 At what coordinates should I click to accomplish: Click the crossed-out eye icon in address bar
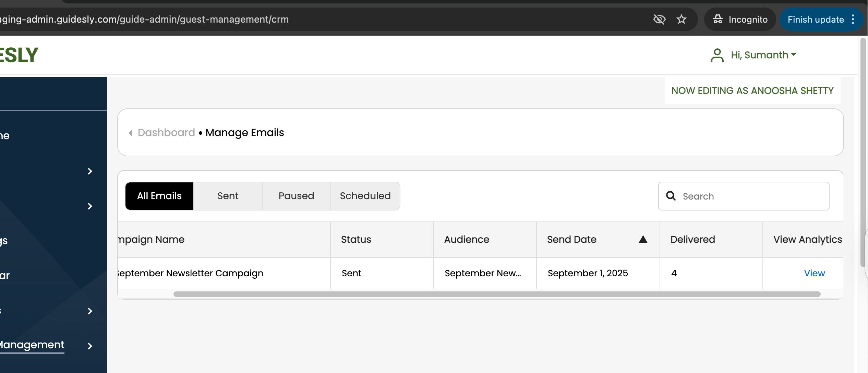[659, 19]
